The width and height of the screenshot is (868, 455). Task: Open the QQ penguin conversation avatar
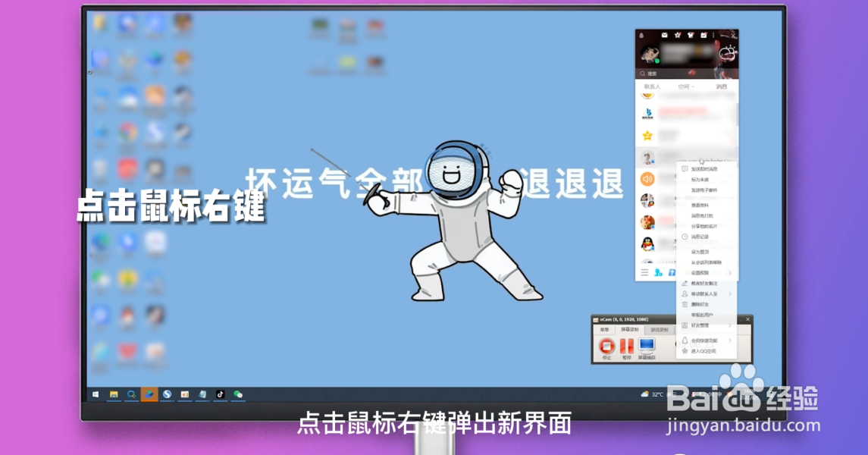[647, 243]
